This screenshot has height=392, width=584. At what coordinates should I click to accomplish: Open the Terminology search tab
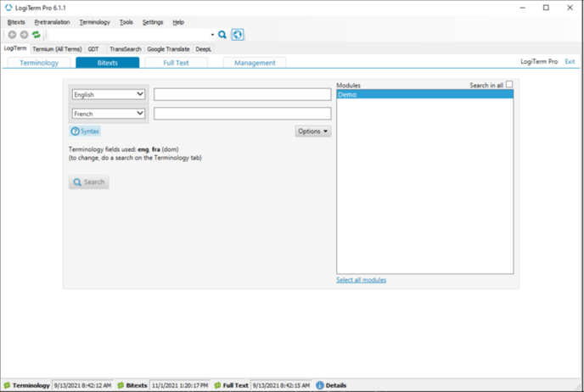click(39, 63)
